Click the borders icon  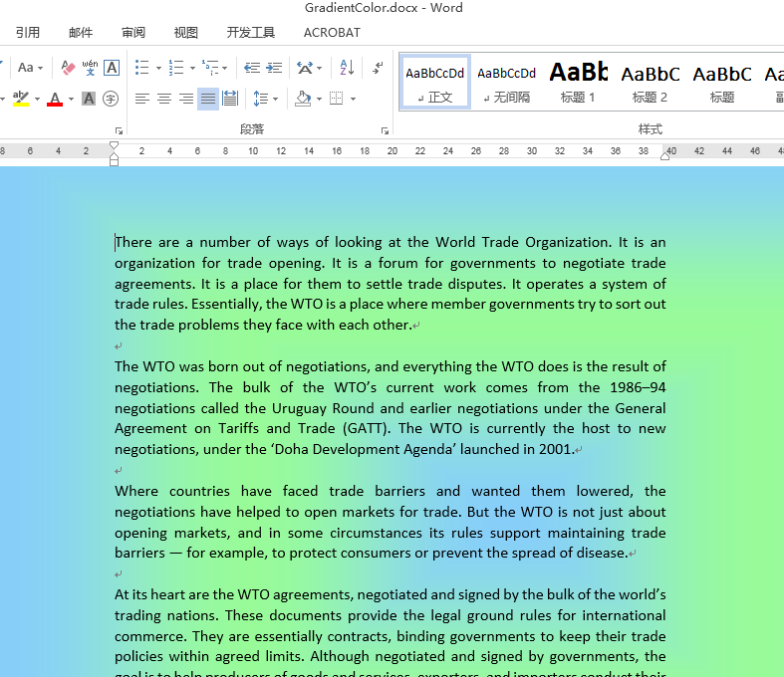click(337, 99)
